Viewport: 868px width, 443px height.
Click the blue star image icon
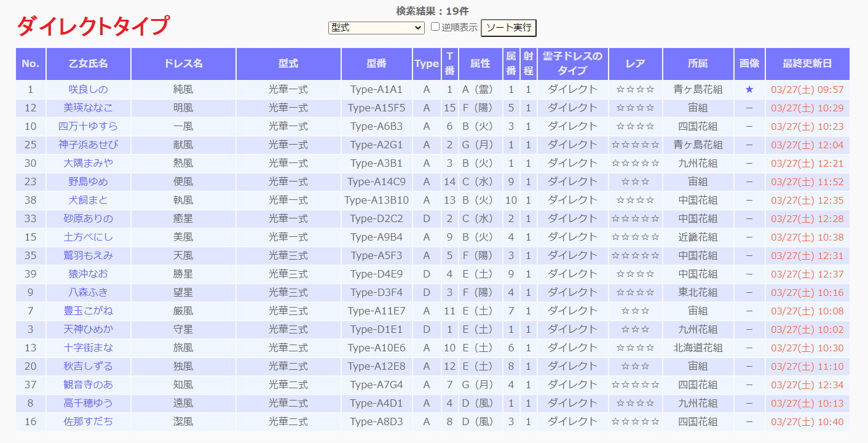(x=749, y=89)
